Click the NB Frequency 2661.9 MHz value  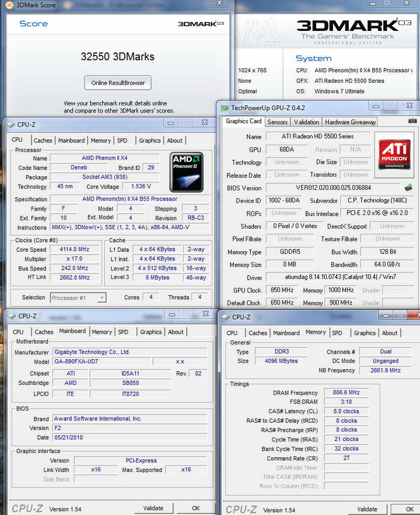[x=386, y=370]
